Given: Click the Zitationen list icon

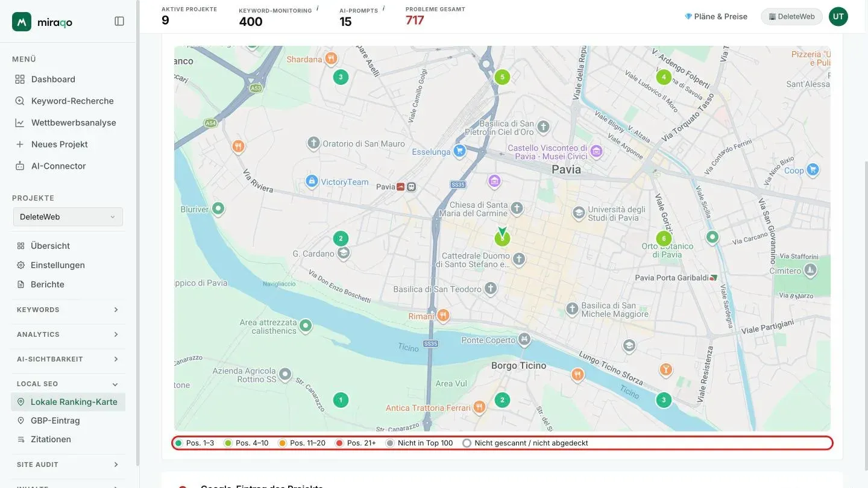Looking at the screenshot, I should 20,439.
